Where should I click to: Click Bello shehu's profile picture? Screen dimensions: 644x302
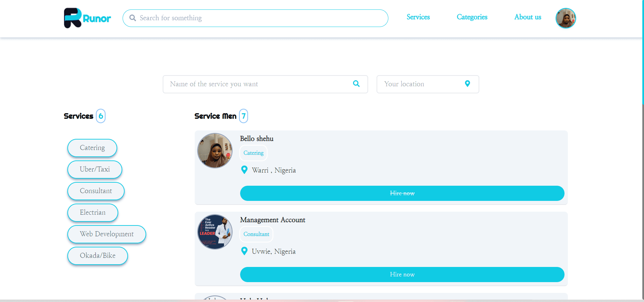pyautogui.click(x=215, y=151)
